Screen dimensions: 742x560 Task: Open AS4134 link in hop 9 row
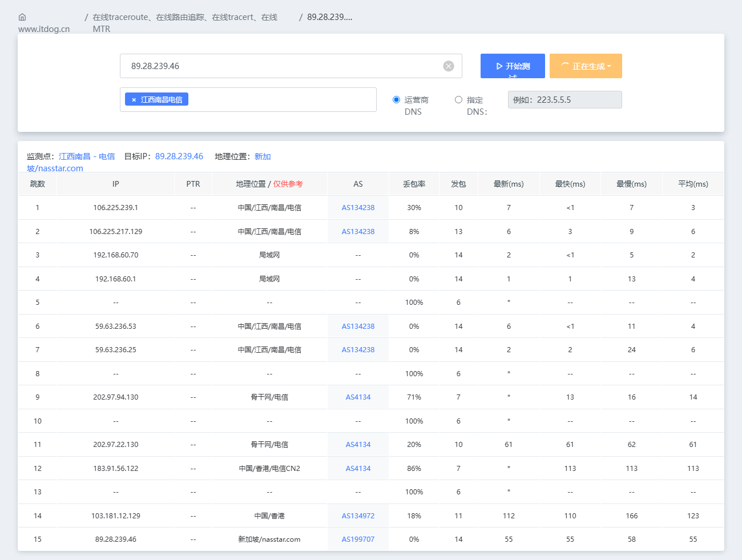pos(358,397)
